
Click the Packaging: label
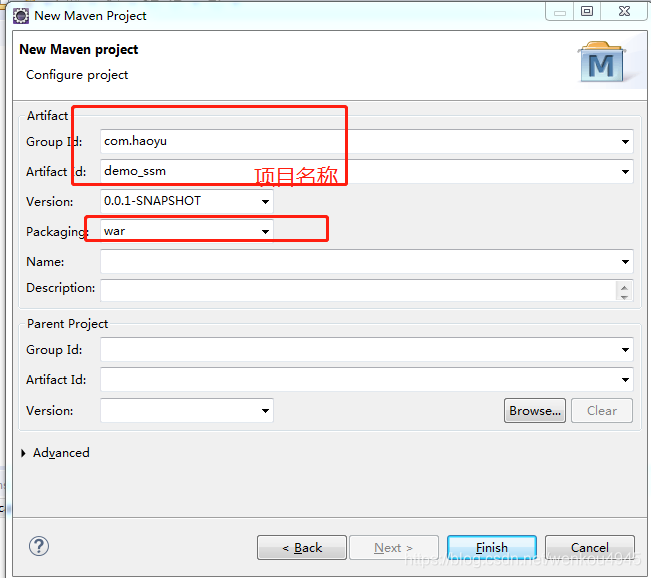(57, 232)
